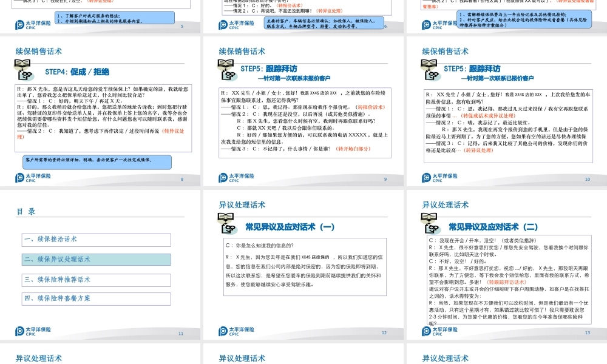Click the CPIC logo on slide 10
This screenshot has height=364, width=607.
439,178
